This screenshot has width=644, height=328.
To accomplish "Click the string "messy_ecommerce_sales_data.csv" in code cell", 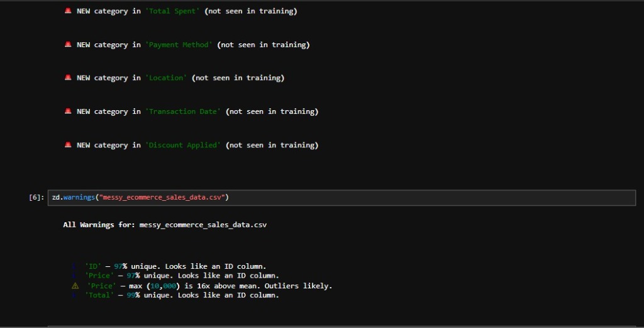I will click(x=162, y=198).
